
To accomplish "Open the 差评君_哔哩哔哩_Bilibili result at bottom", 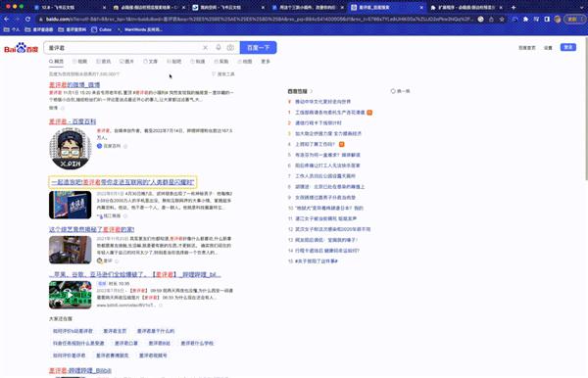I will click(x=80, y=370).
